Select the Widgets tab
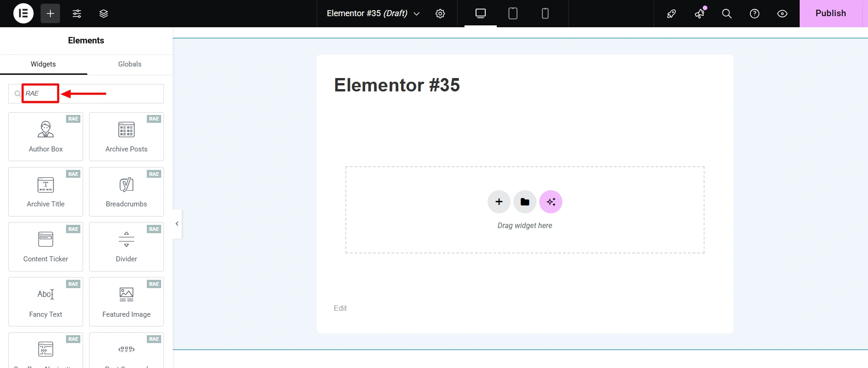Screen dimensions: 868x368 [x=43, y=64]
